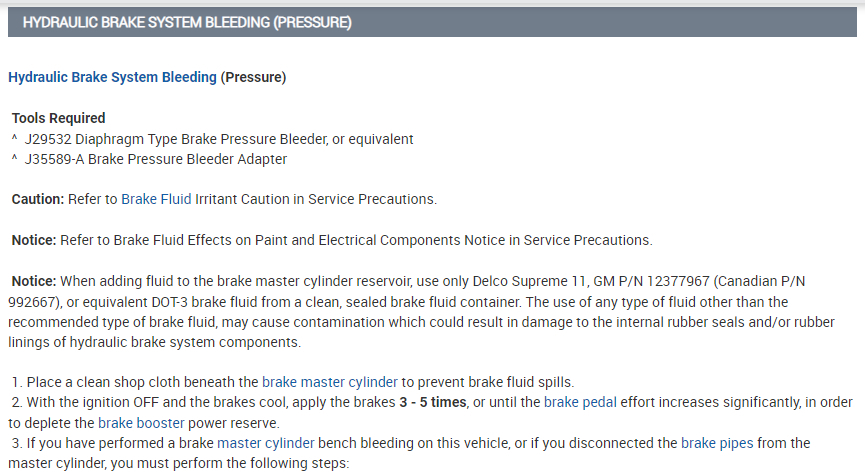
Task: Select the J29532 Diaphragm Type Bleeder tool line
Action: pos(219,139)
